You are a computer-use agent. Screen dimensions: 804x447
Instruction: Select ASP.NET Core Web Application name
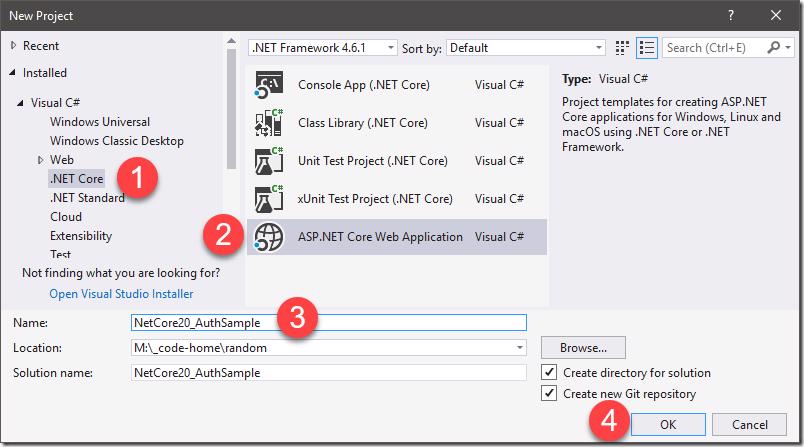click(380, 237)
